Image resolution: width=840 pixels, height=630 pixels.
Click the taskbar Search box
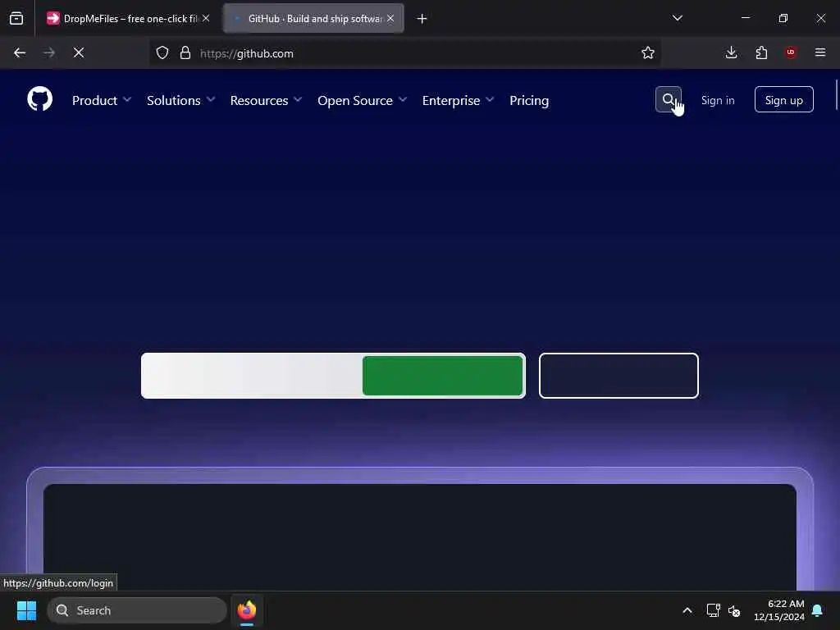(137, 610)
